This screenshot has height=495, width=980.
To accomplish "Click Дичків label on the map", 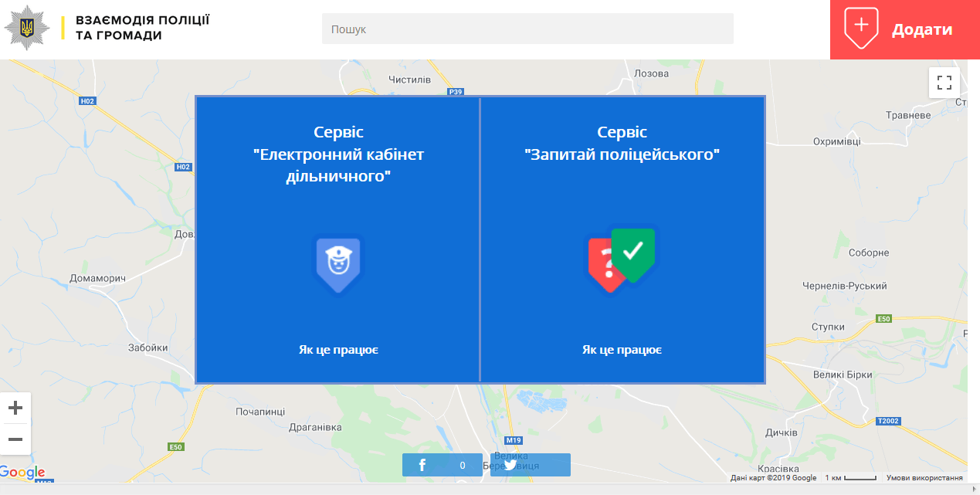I will click(x=781, y=432).
